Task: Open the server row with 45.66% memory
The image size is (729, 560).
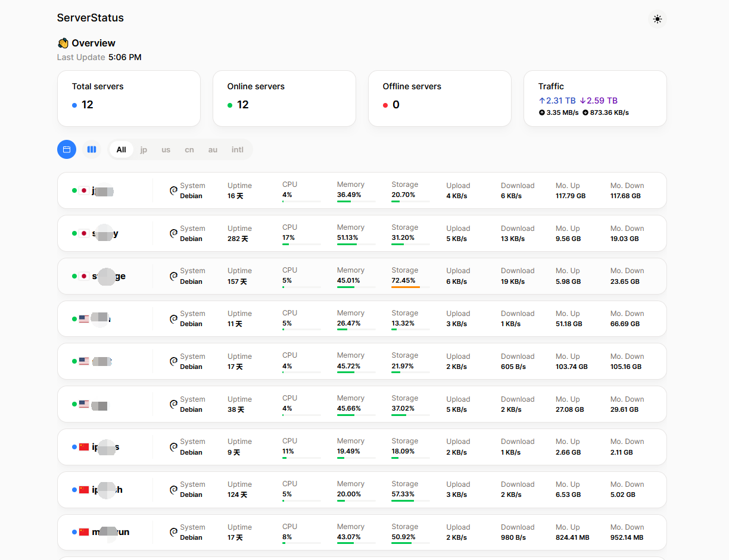Action: pos(362,404)
